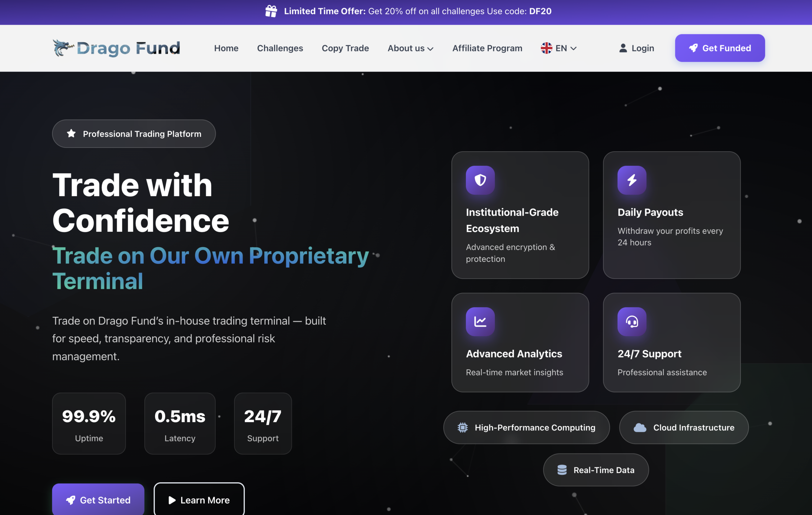Click 'Professional assistance' text

pos(662,372)
